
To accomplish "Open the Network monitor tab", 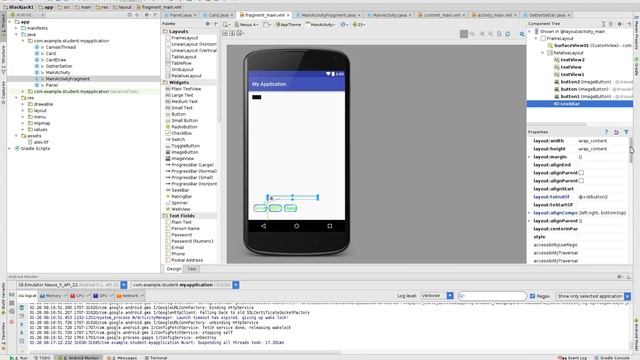I will pos(130,296).
